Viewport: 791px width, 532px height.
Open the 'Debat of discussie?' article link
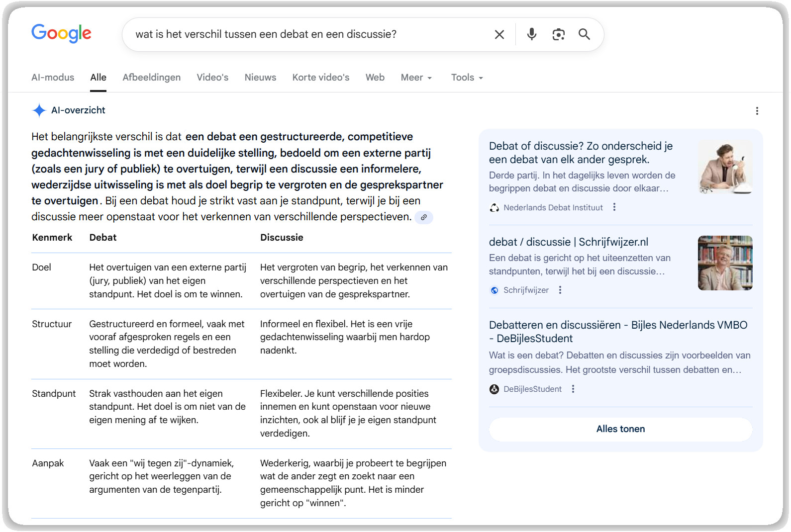click(x=580, y=152)
